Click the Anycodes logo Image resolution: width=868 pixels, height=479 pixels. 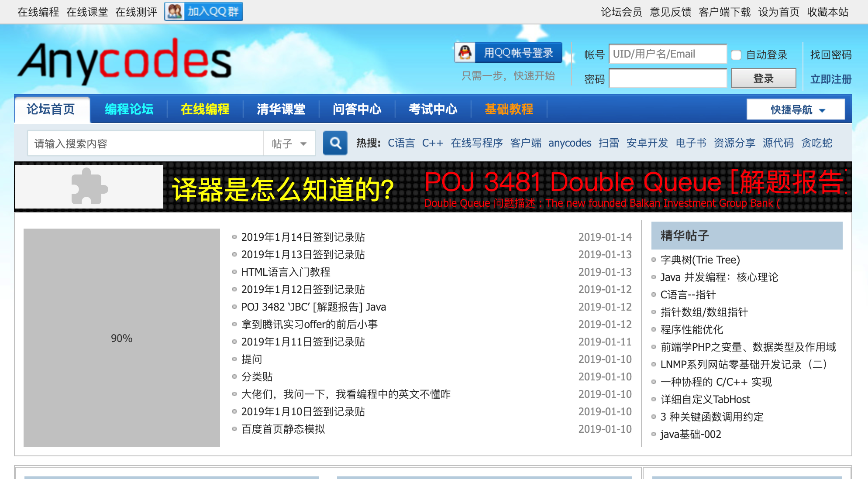(x=124, y=61)
